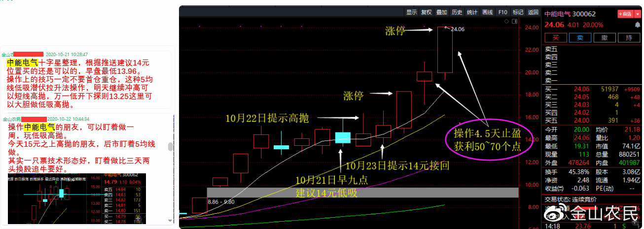The width and height of the screenshot is (644, 229).
Task: Click the 买五 price 24.00 row
Action: point(593,121)
